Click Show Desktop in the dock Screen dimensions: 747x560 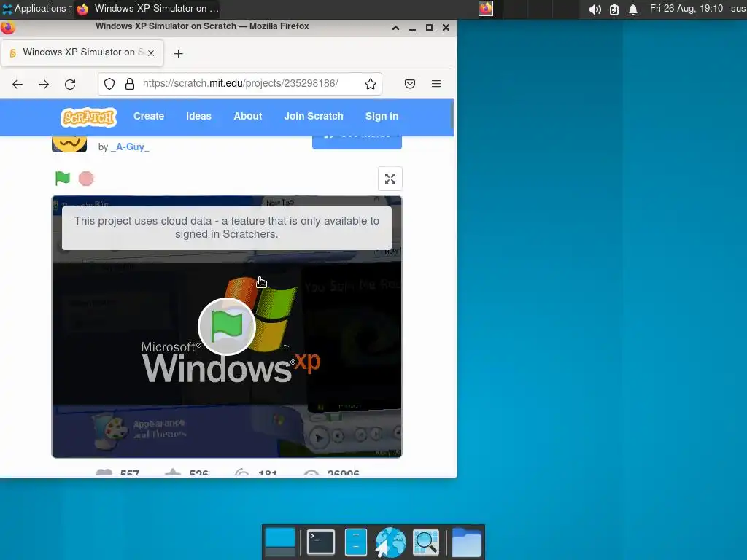pos(280,542)
